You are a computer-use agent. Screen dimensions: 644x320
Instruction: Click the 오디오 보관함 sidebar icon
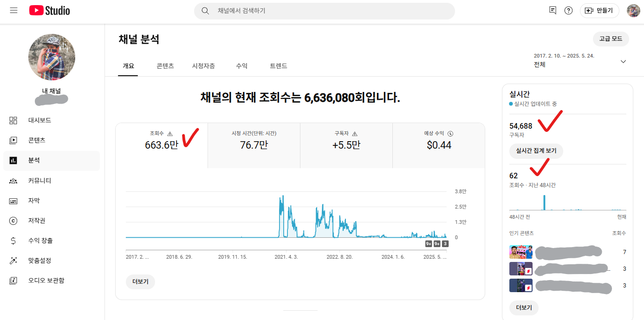[13, 281]
